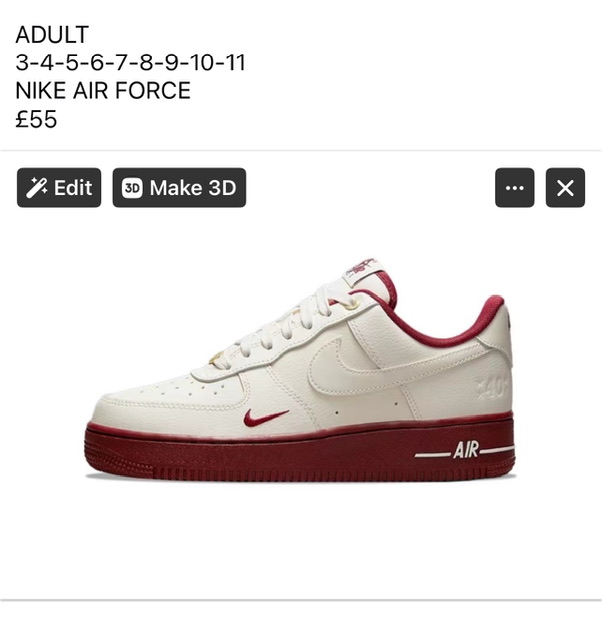Click the magic wand Edit icon
602x640 pixels.
point(37,188)
